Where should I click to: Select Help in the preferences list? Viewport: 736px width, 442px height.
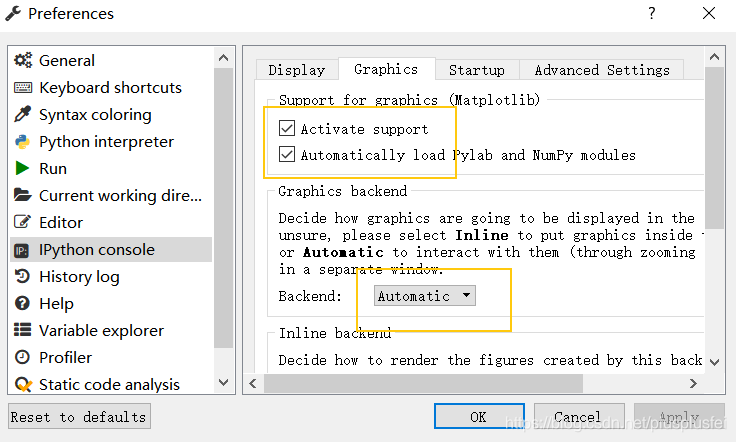pyautogui.click(x=111, y=303)
